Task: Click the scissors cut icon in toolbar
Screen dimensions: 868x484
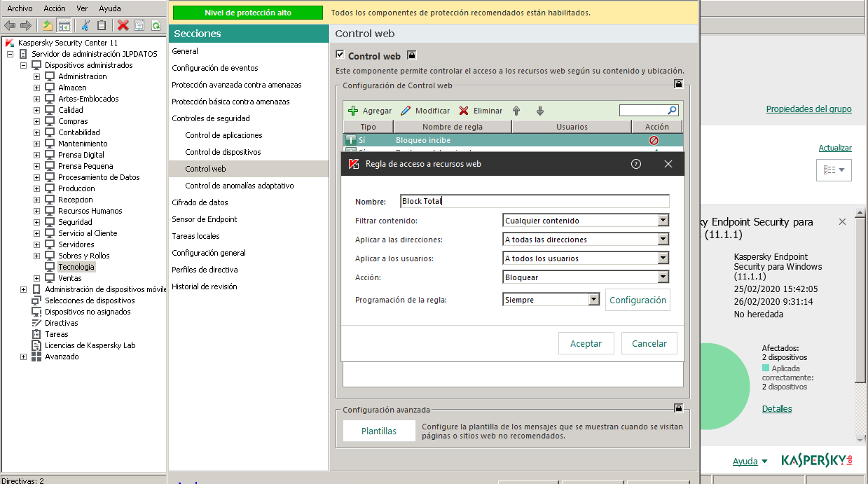Action: [x=85, y=25]
